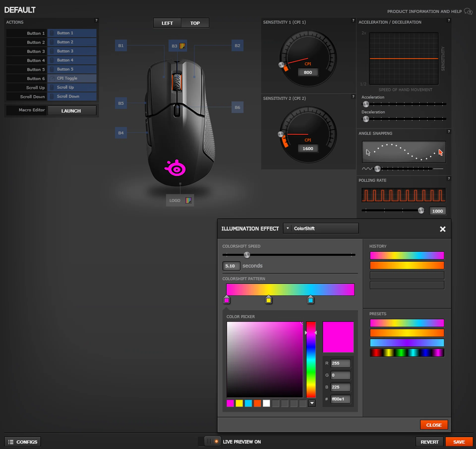
Task: Open Product Information and Help chat icon
Action: (x=468, y=11)
